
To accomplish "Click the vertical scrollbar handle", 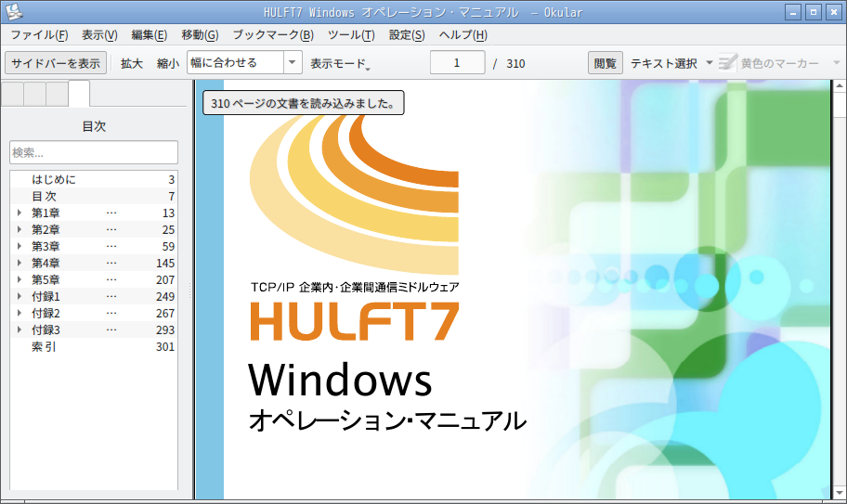I will (x=840, y=104).
